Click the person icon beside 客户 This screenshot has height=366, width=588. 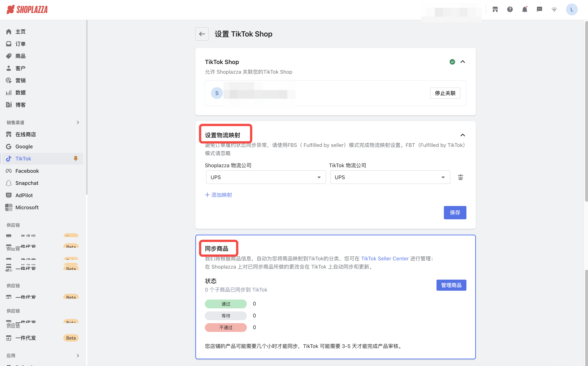click(9, 68)
